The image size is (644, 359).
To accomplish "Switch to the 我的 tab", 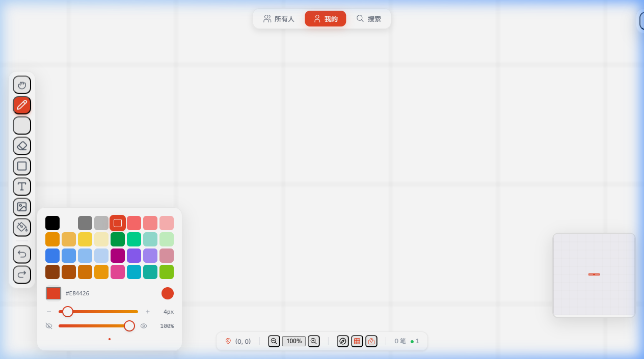I will [x=326, y=19].
